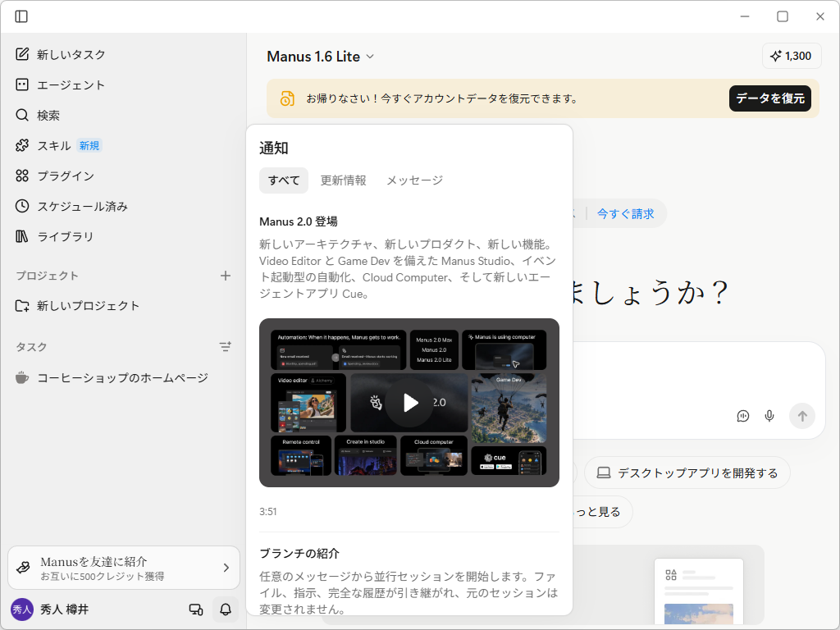Click the 検索 sidebar label
The image size is (840, 630).
click(x=48, y=116)
